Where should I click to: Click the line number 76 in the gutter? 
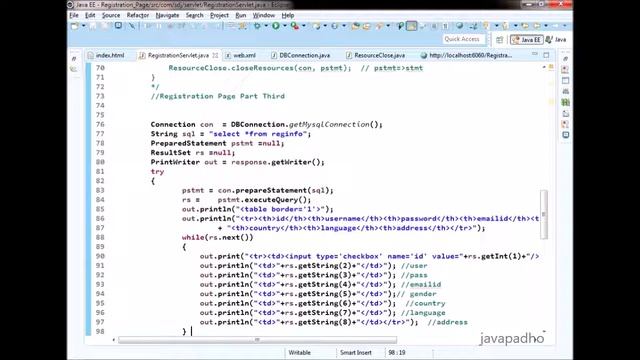[100, 124]
